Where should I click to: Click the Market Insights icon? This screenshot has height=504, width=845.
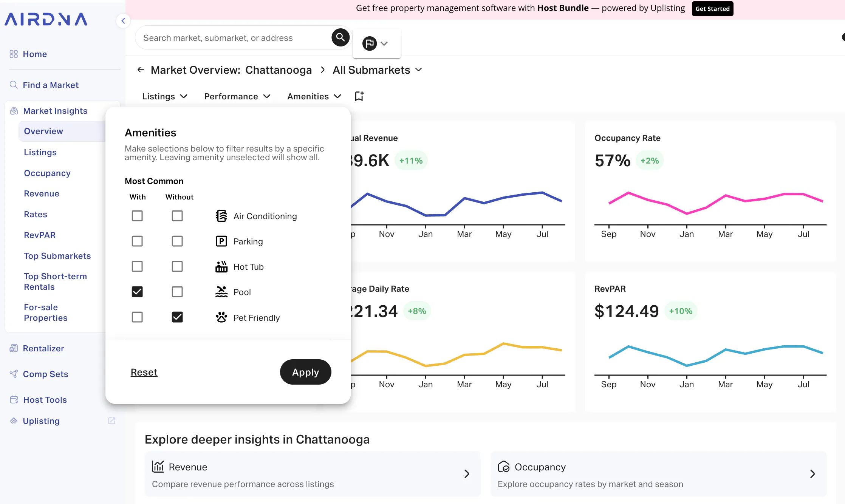14,111
